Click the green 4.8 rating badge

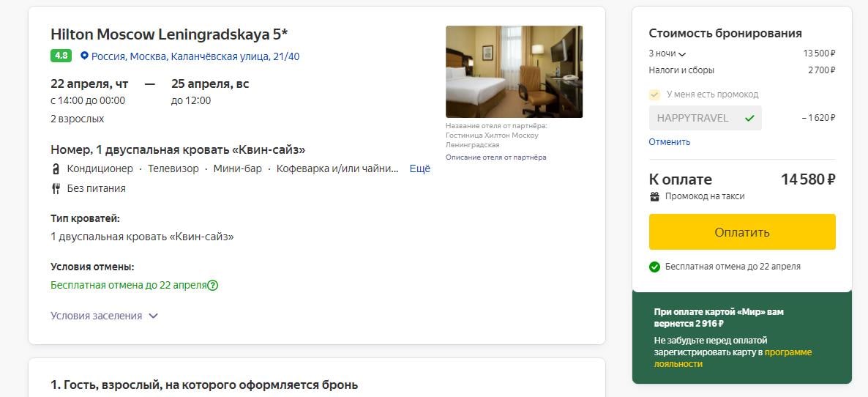click(60, 56)
